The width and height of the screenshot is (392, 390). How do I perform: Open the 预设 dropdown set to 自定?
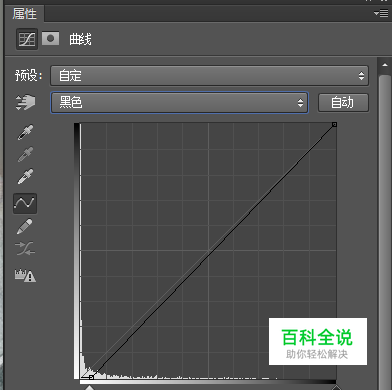(209, 76)
